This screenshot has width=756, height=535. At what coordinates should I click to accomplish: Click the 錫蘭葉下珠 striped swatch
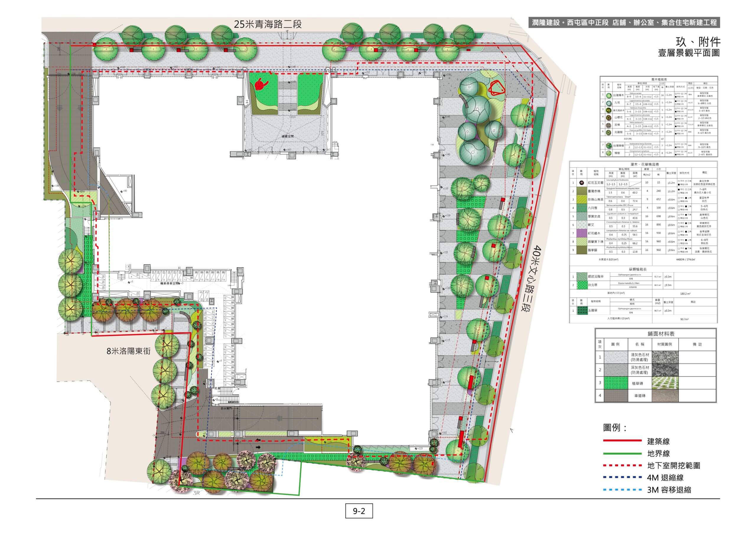tap(581, 242)
